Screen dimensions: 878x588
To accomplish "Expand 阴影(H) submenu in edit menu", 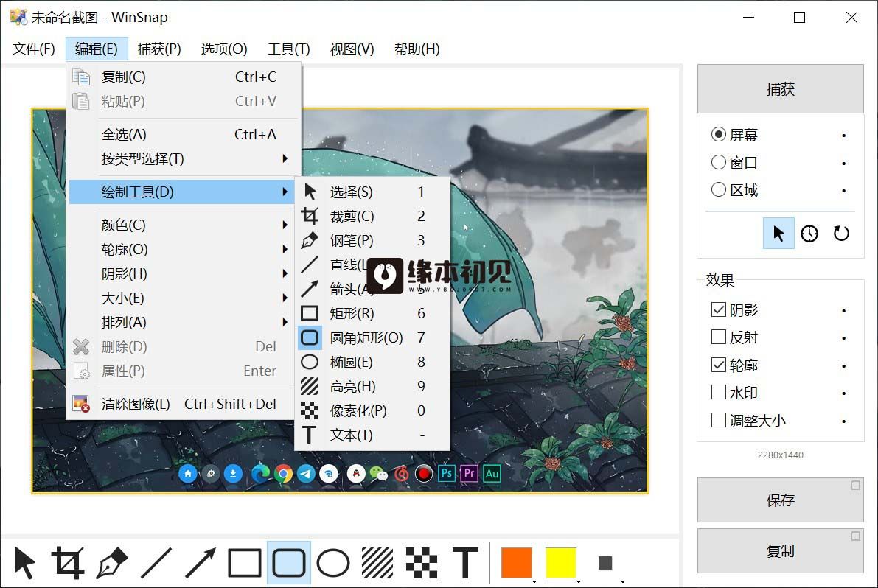I will coord(182,273).
